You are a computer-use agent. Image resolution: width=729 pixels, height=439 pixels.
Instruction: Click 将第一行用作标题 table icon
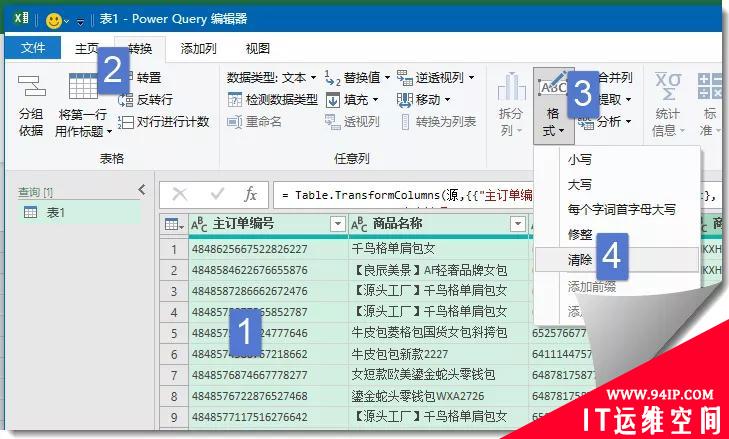82,86
